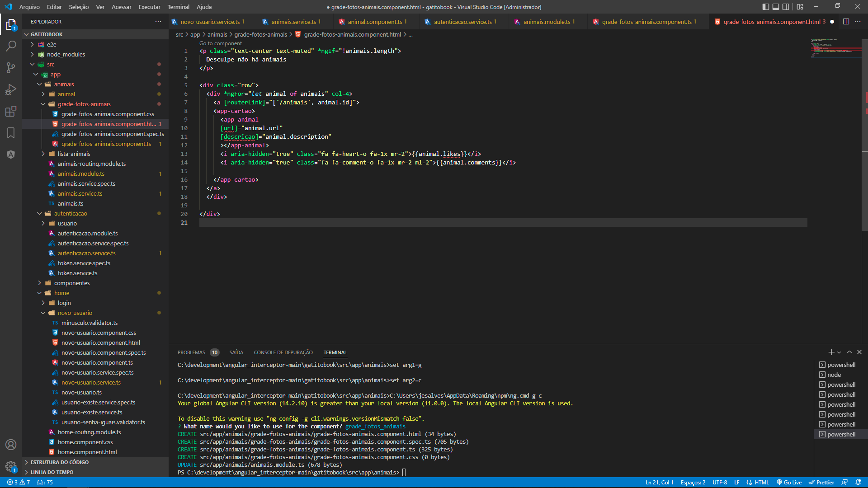Open Source Control view
Image resolution: width=868 pixels, height=488 pixels.
(11, 68)
